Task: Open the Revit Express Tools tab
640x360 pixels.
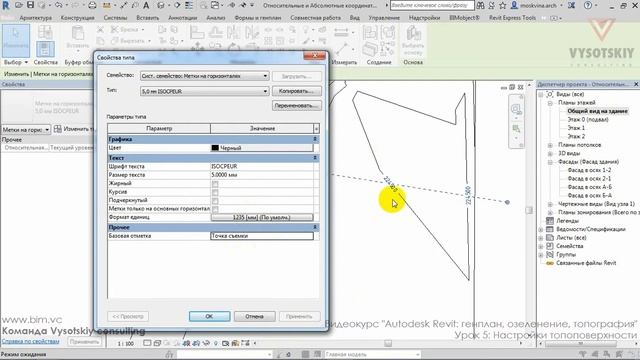Action: click(x=512, y=18)
